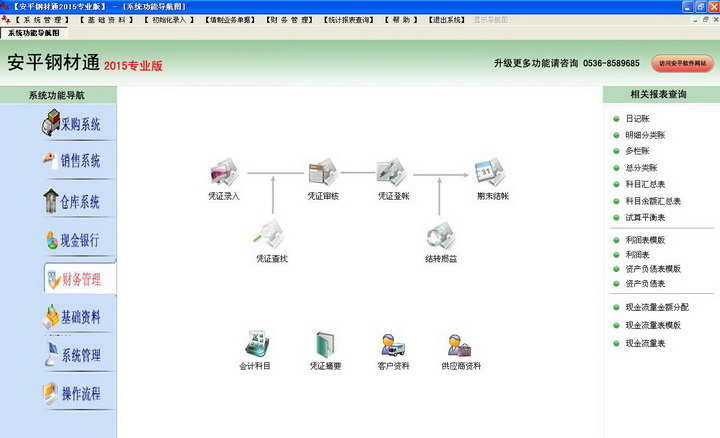720x438 pixels.
Task: Open the 统计报表查询 menu
Action: tap(349, 20)
